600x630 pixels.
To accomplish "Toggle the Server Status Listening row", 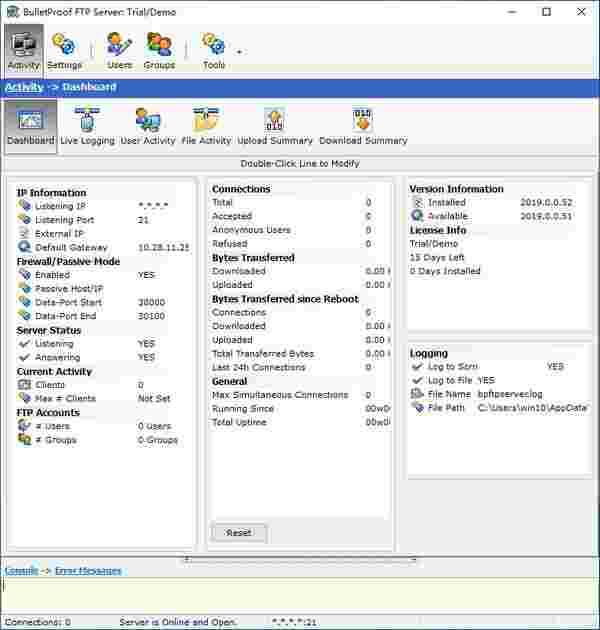I will tap(54, 344).
